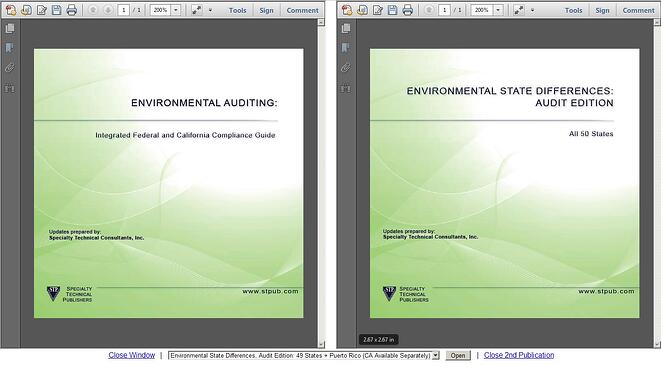Click the Close 2nd Publication link

[519, 355]
